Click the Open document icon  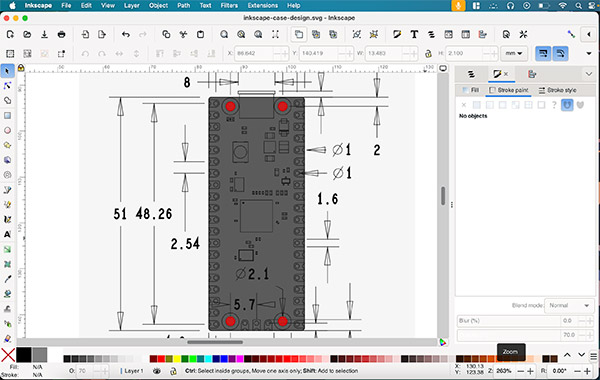coord(27,34)
